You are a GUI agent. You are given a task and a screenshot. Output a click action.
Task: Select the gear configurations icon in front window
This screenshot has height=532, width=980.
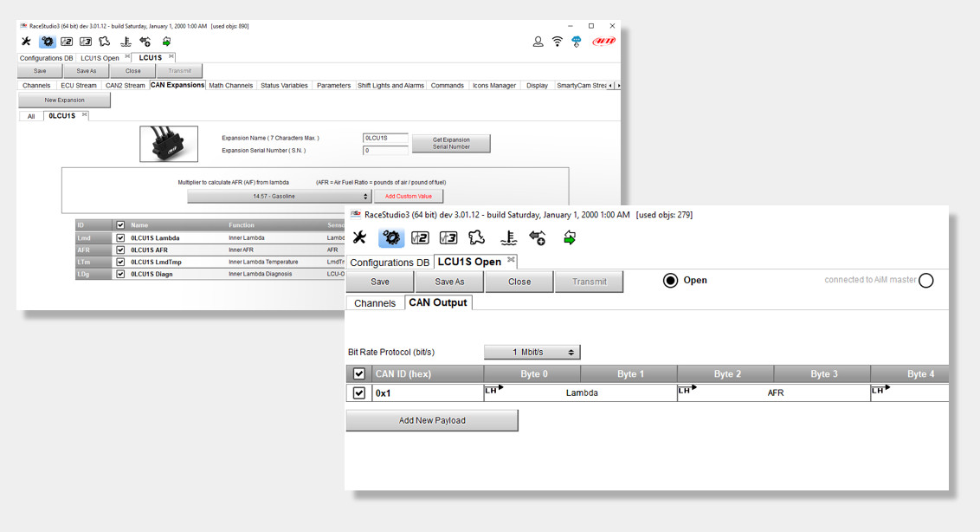click(391, 237)
